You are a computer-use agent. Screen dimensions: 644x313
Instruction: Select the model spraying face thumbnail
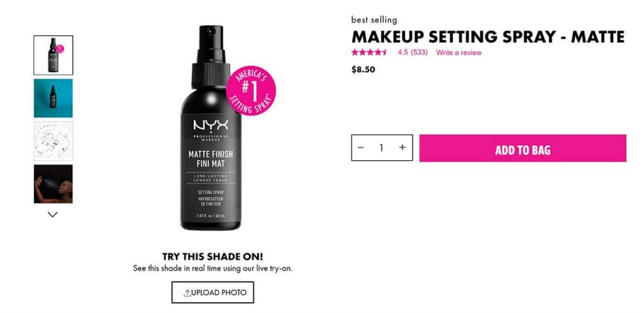53,184
